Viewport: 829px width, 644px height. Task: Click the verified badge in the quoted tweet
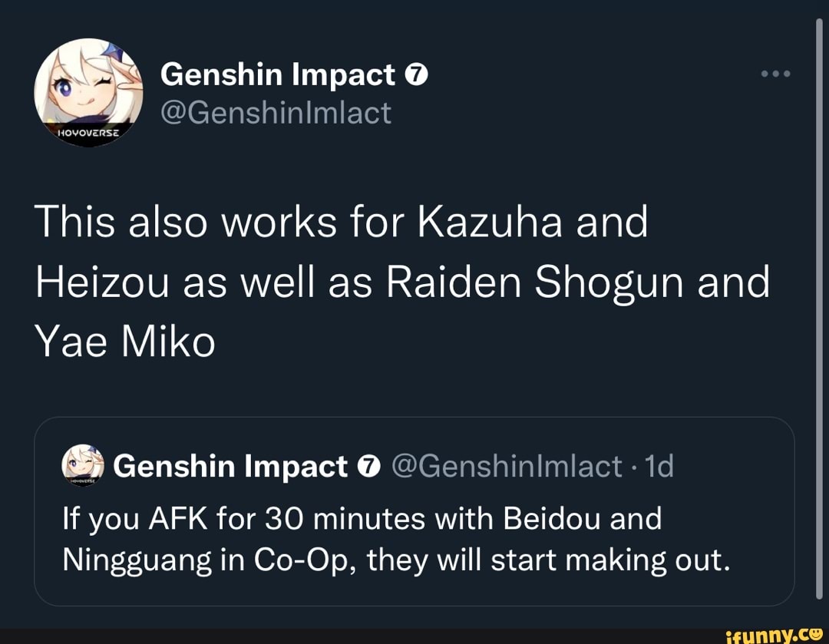coord(368,465)
